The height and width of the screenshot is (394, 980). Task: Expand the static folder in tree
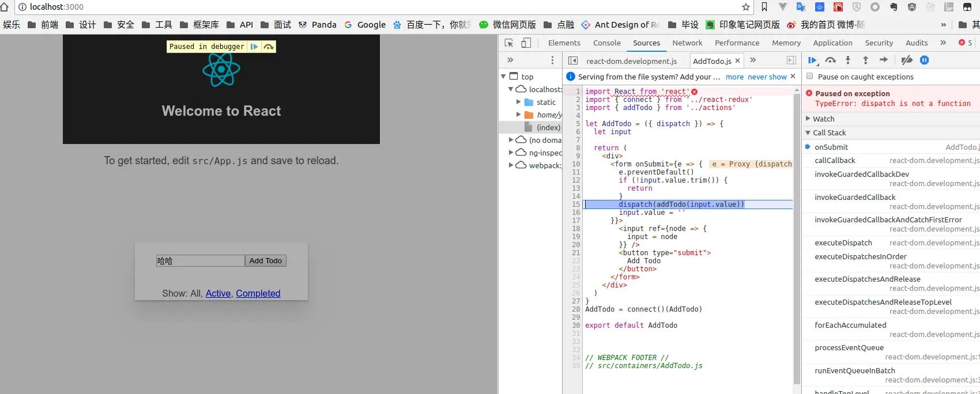[x=518, y=102]
